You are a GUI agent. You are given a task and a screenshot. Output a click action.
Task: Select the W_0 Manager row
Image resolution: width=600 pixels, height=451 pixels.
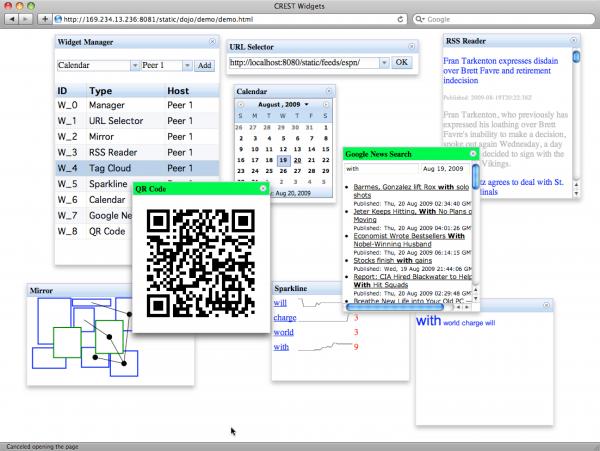[137, 105]
